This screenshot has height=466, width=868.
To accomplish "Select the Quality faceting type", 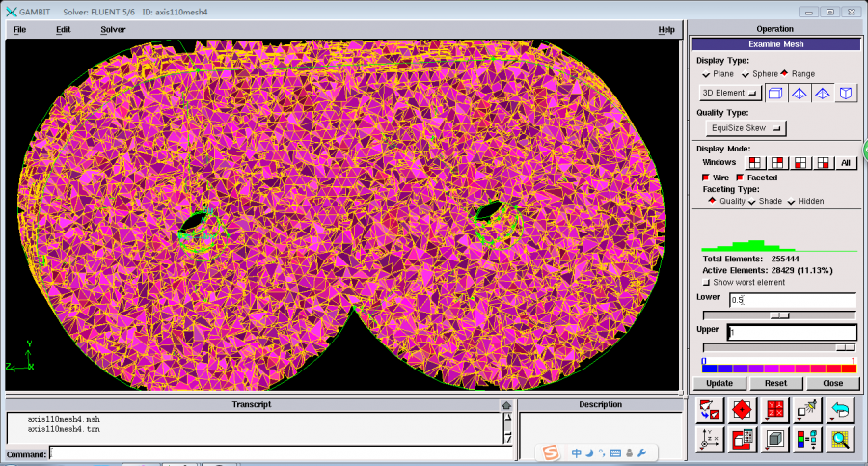I will tap(727, 201).
